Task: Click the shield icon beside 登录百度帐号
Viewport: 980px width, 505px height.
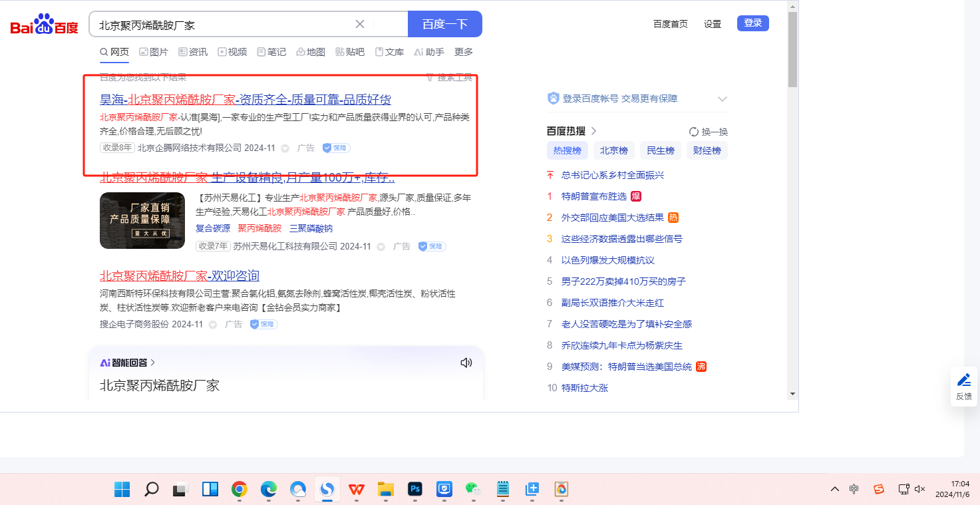Action: coord(553,98)
